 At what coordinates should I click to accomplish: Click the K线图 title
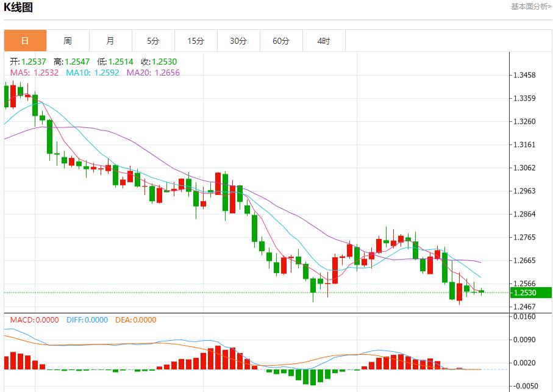19,8
